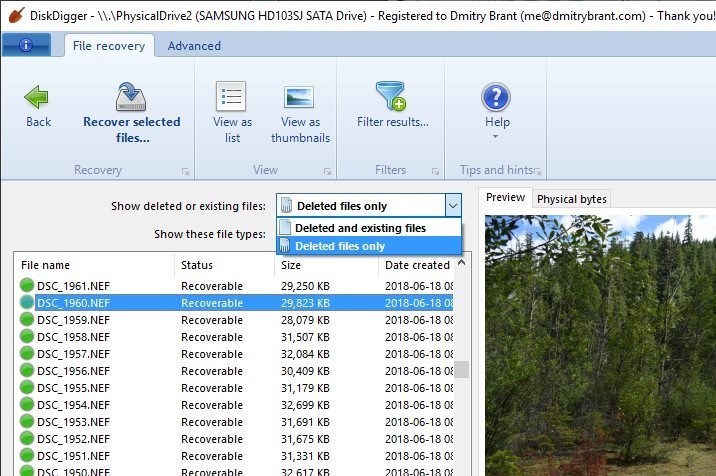Click the forest preview image
This screenshot has height=476, width=716.
click(600, 345)
